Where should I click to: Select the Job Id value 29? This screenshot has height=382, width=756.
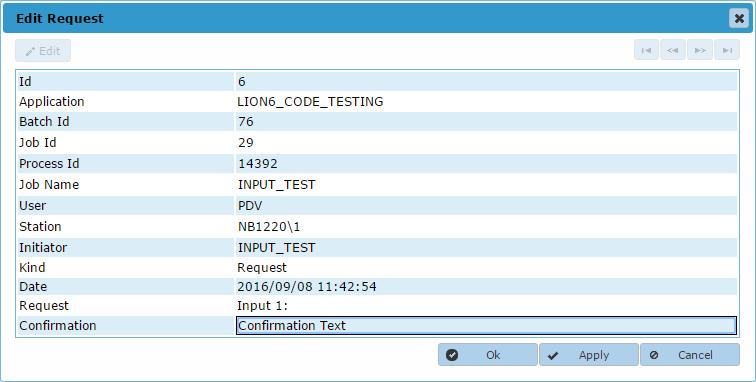point(245,143)
